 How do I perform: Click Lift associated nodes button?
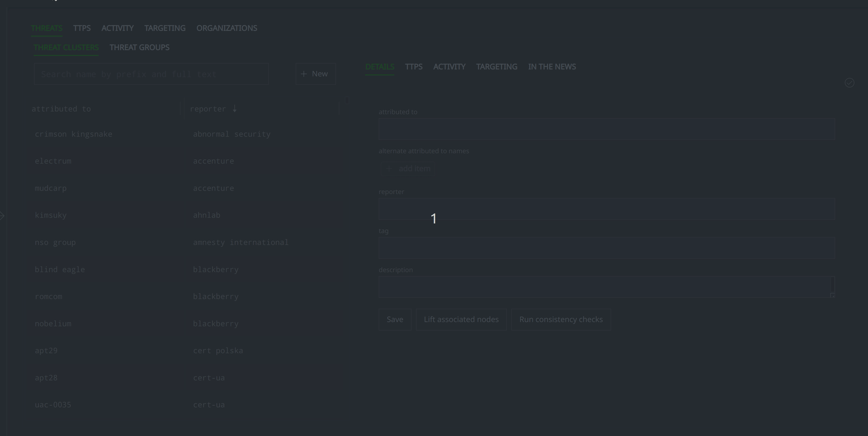coord(461,319)
